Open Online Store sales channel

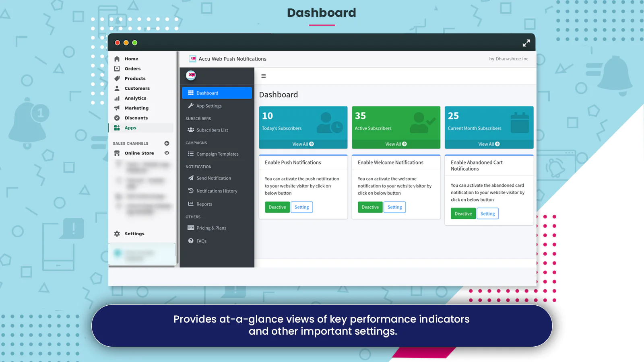coord(139,153)
